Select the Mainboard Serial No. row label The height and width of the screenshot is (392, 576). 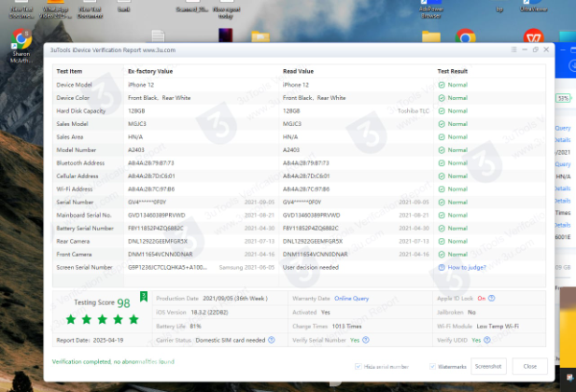(x=84, y=216)
